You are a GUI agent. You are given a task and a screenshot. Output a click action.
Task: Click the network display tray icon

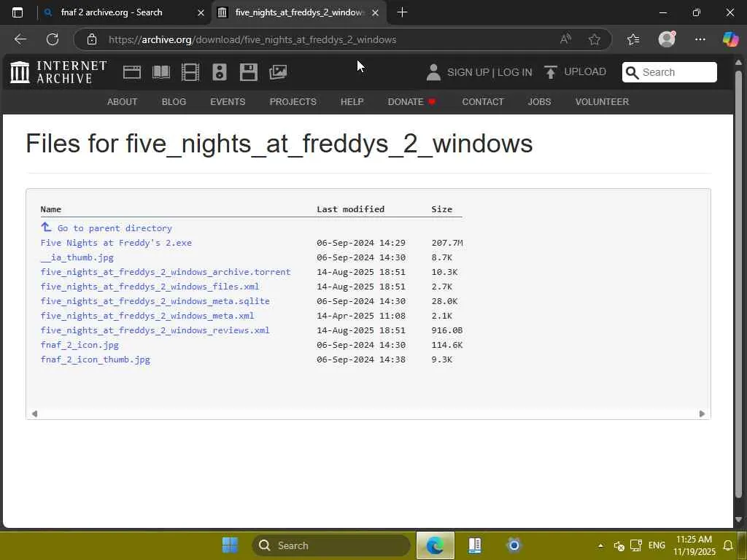point(636,545)
